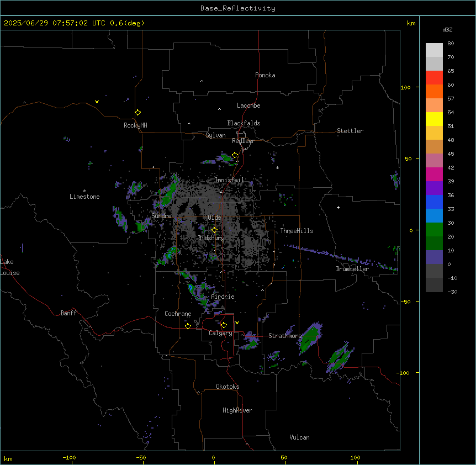Image resolution: width=476 pixels, height=465 pixels.
Task: Click the Sundre label
Action: pos(161,216)
